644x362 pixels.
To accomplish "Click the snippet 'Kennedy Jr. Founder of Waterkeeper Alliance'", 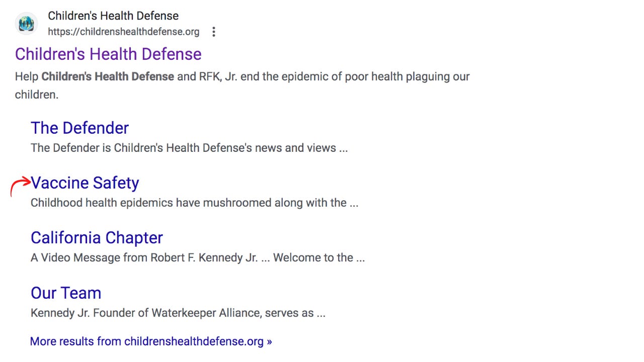I will pos(178,313).
